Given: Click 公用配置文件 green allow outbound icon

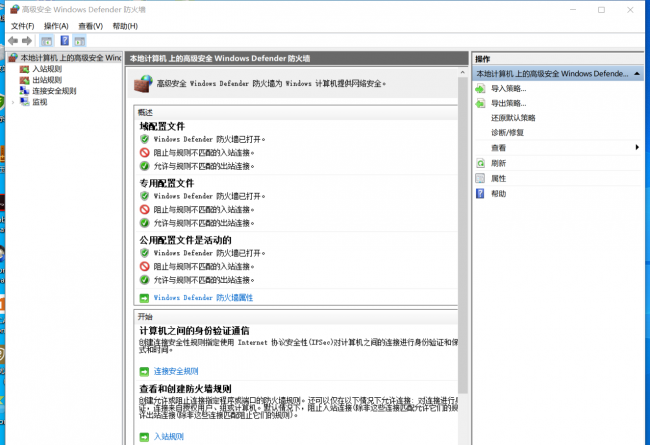Looking at the screenshot, I should [144, 280].
